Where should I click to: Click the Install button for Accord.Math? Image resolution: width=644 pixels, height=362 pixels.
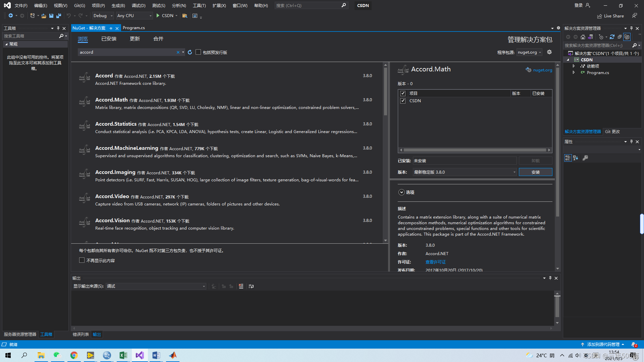click(x=535, y=172)
